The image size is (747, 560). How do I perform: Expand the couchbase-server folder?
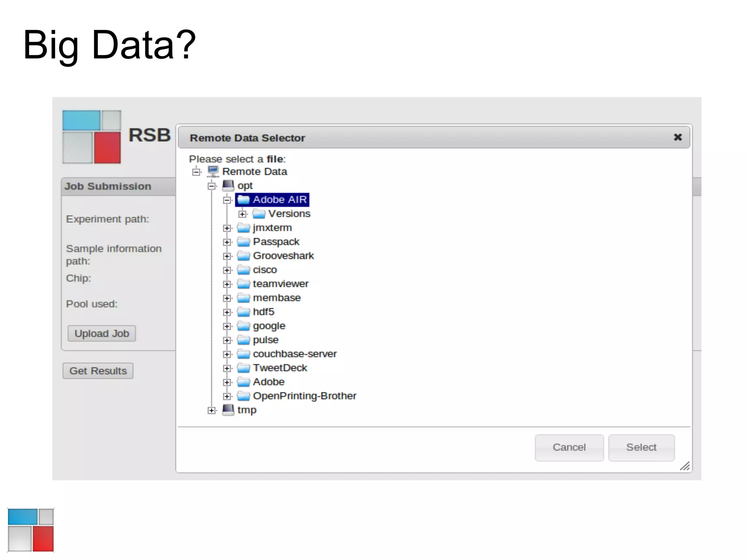tap(227, 354)
